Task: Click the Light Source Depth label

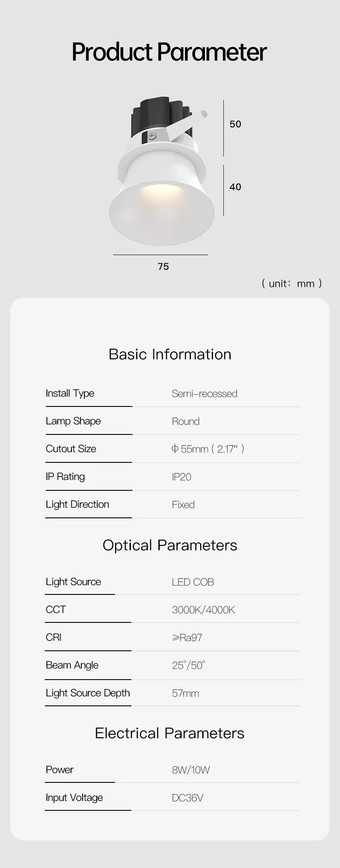Action: point(88,693)
